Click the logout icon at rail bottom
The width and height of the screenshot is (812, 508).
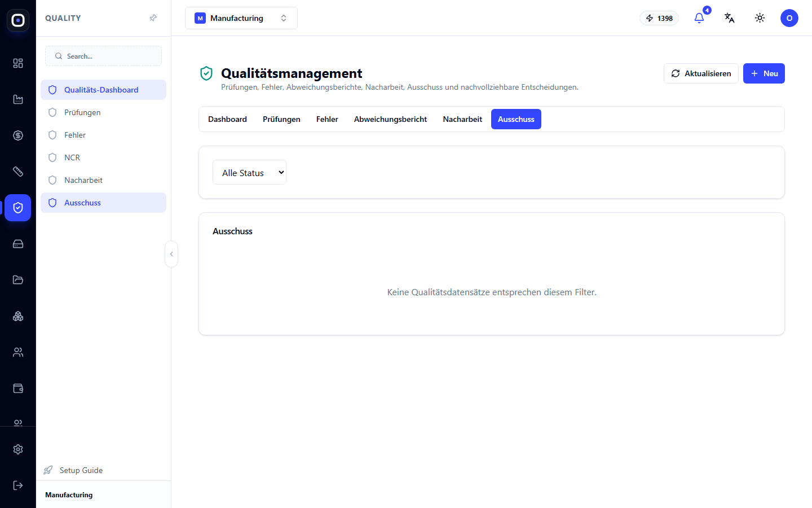(x=18, y=485)
